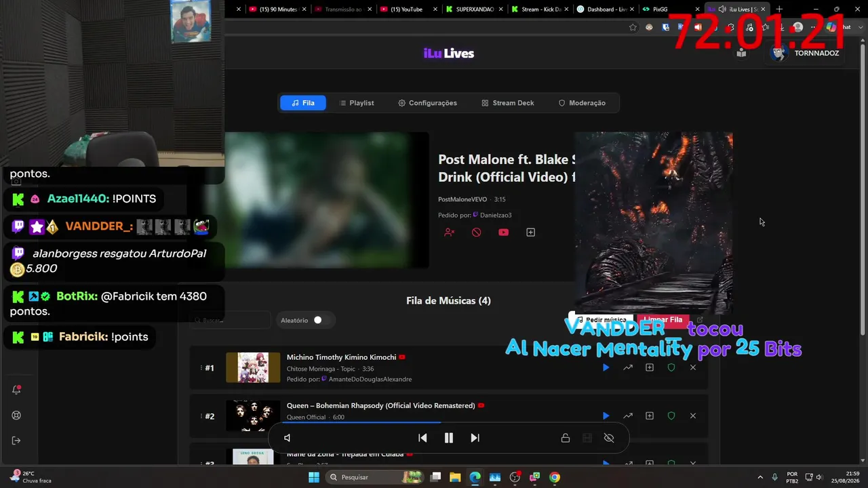Click the Pedir música button

601,320
